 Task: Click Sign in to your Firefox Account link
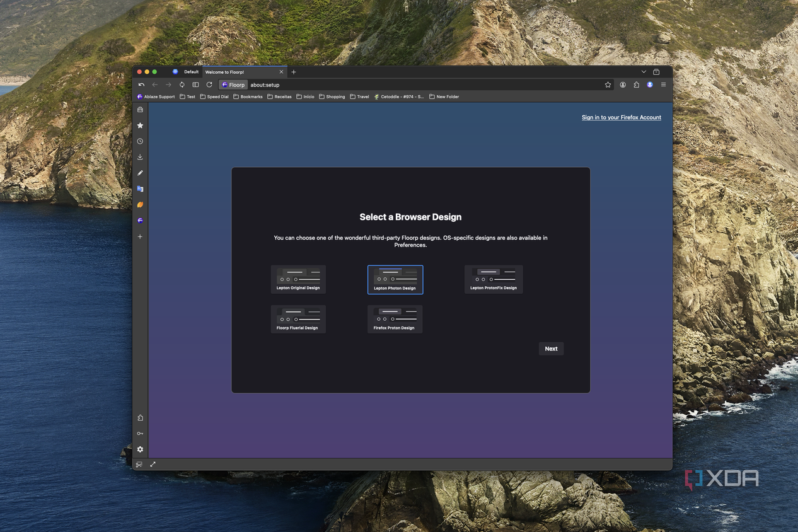click(622, 117)
